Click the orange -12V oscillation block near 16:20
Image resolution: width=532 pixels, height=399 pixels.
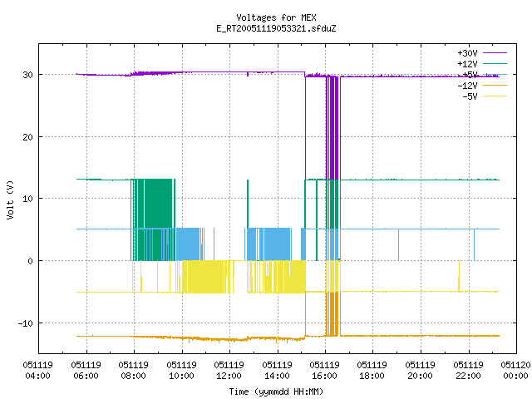click(332, 314)
